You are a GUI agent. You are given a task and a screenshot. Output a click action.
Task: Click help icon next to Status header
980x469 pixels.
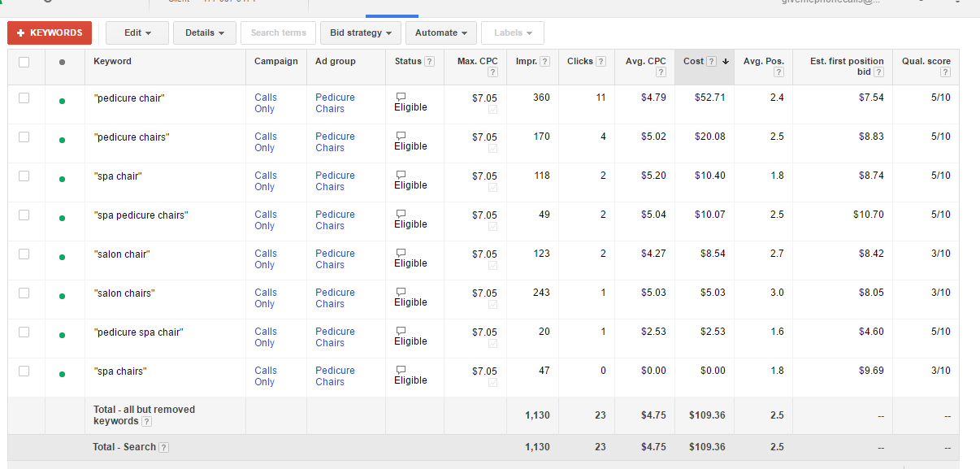click(429, 62)
